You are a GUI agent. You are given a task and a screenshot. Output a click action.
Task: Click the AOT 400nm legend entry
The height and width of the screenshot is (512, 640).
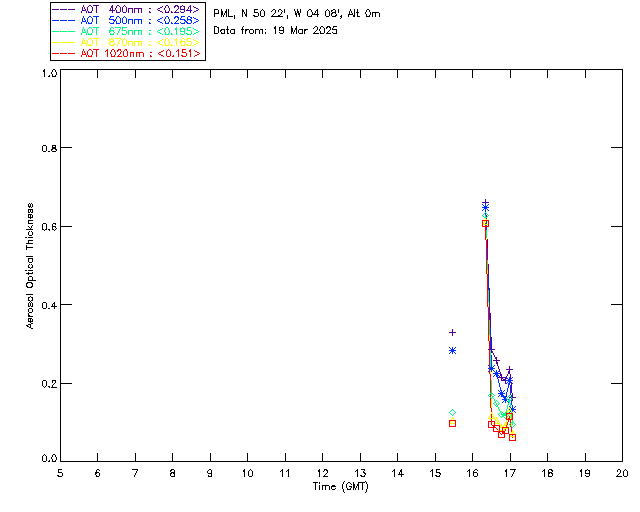point(126,9)
